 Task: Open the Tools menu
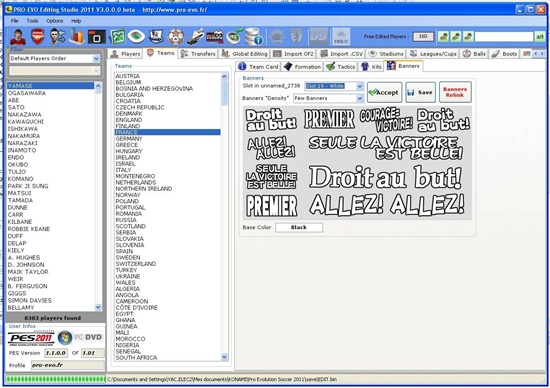32,21
